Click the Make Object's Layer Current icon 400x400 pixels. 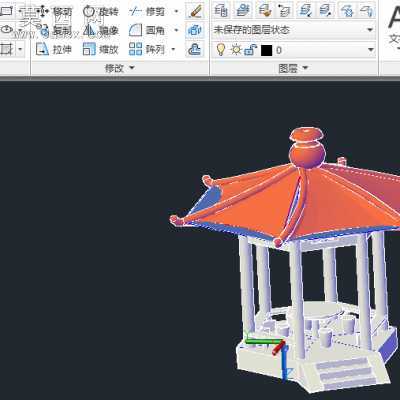coord(244,10)
